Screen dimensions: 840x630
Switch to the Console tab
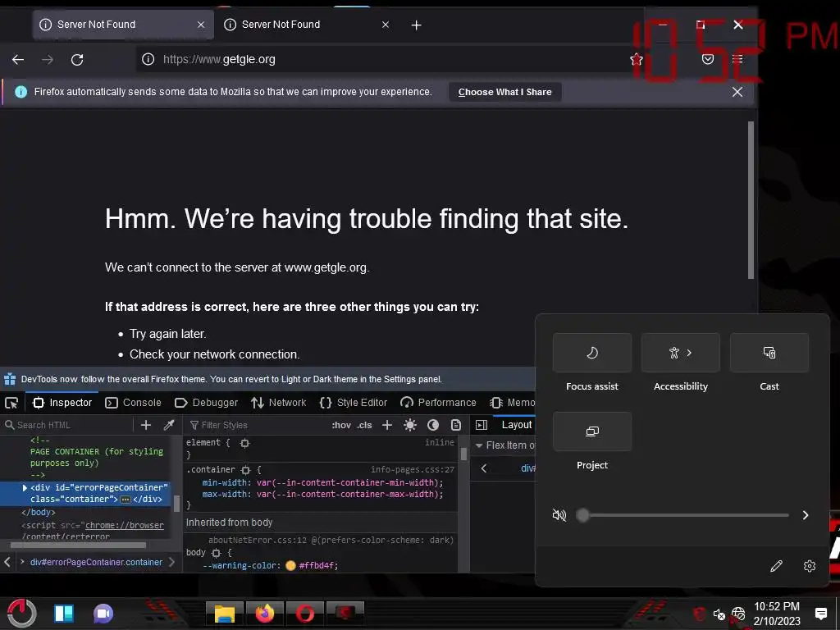(134, 403)
